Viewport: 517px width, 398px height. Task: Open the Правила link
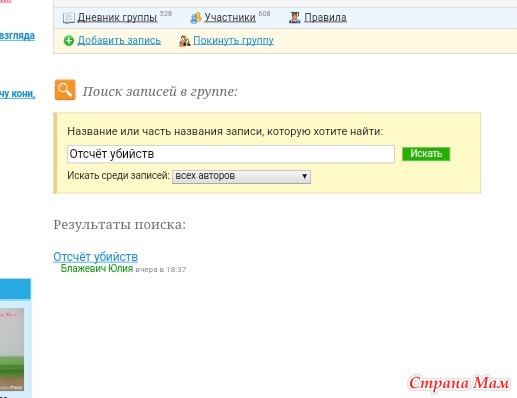tap(325, 17)
